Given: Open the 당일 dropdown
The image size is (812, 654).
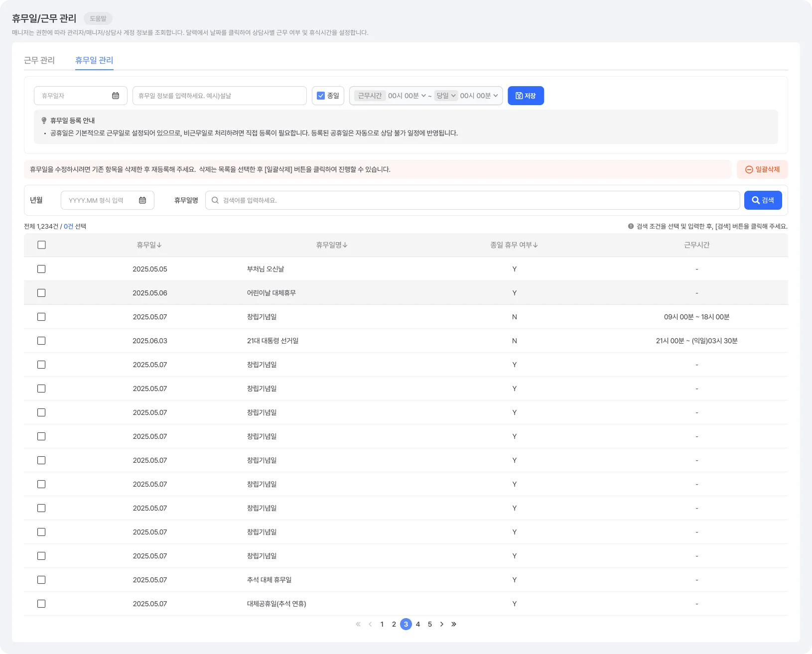Looking at the screenshot, I should pyautogui.click(x=446, y=96).
